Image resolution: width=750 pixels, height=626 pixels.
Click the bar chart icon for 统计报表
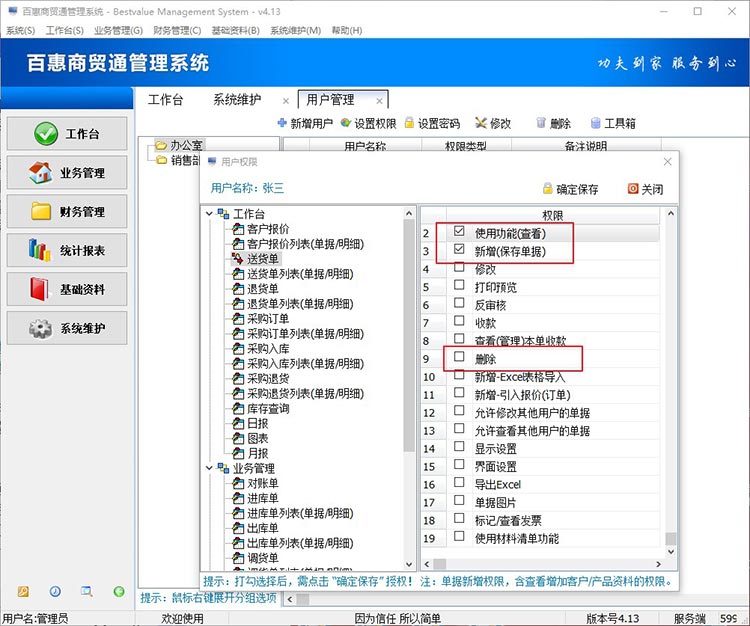(x=39, y=250)
